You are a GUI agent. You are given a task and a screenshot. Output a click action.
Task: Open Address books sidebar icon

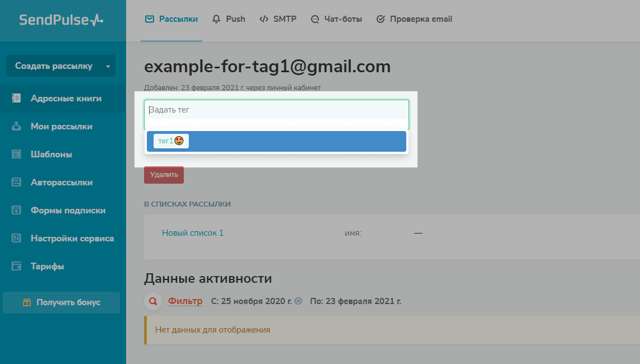[17, 99]
